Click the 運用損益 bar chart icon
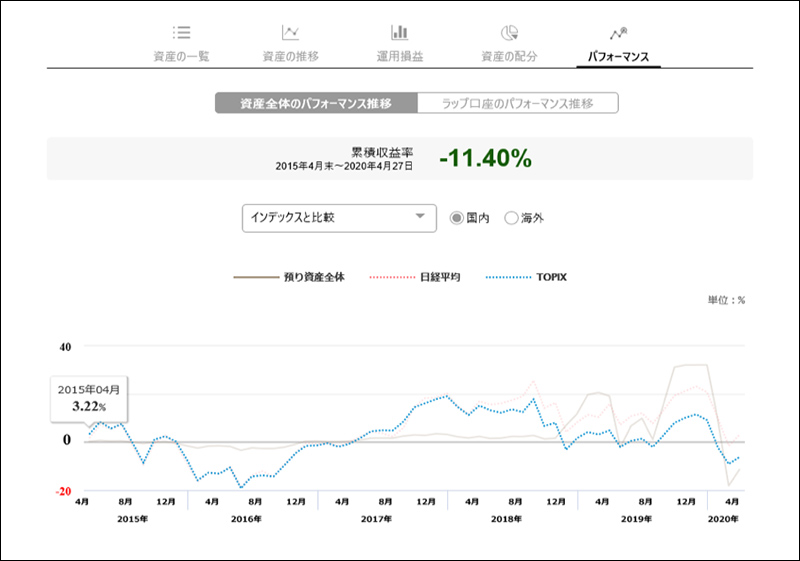800x561 pixels. point(399,33)
